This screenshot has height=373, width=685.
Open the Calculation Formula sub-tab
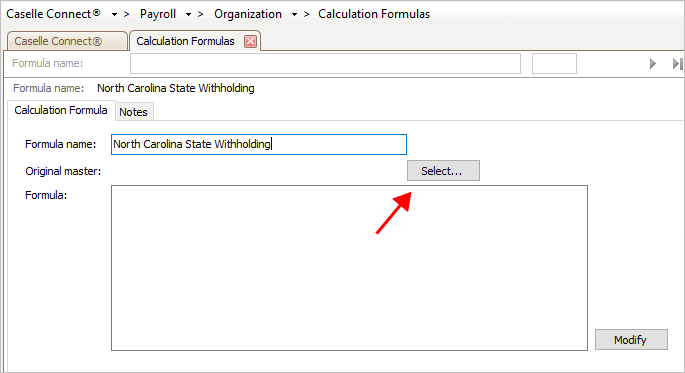(61, 110)
